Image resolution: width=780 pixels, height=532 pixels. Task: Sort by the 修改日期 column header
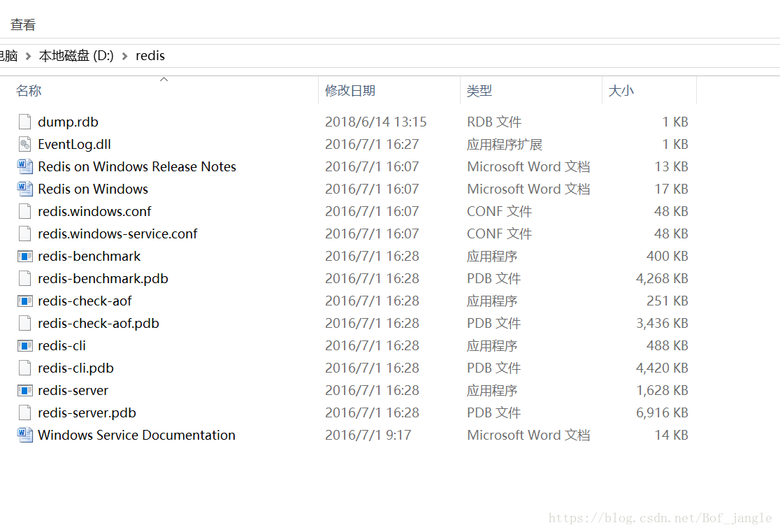point(350,91)
